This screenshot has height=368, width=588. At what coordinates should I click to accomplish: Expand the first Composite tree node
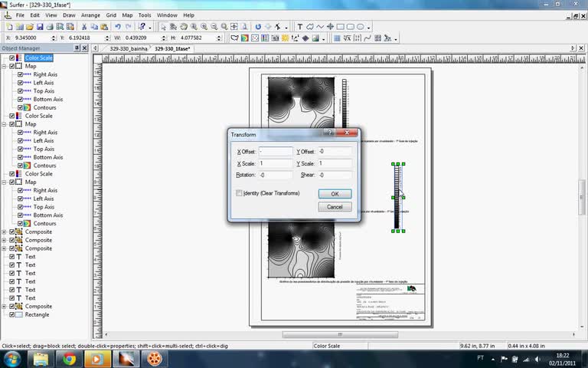click(x=4, y=232)
